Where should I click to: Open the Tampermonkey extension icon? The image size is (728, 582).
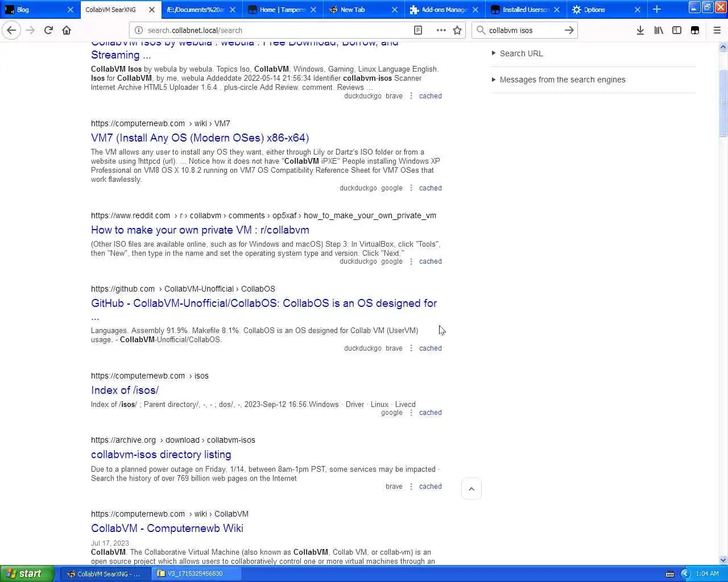coord(695,30)
